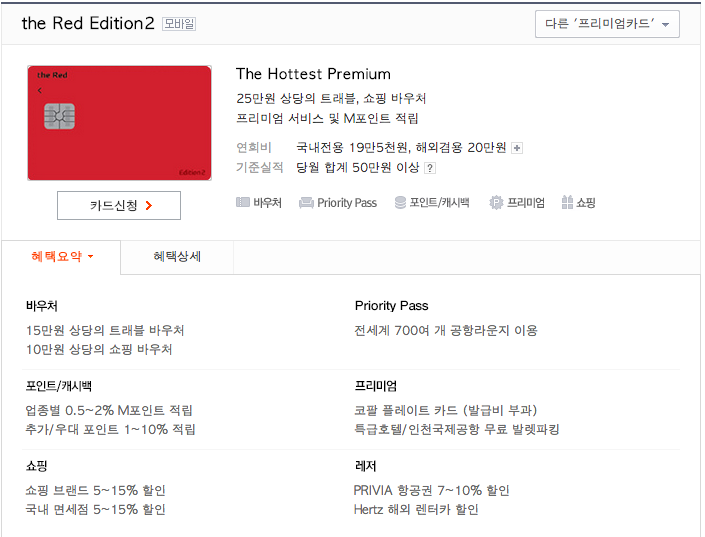Click 'The Hottest Premium' headline
This screenshot has width=705, height=537.
pyautogui.click(x=313, y=74)
